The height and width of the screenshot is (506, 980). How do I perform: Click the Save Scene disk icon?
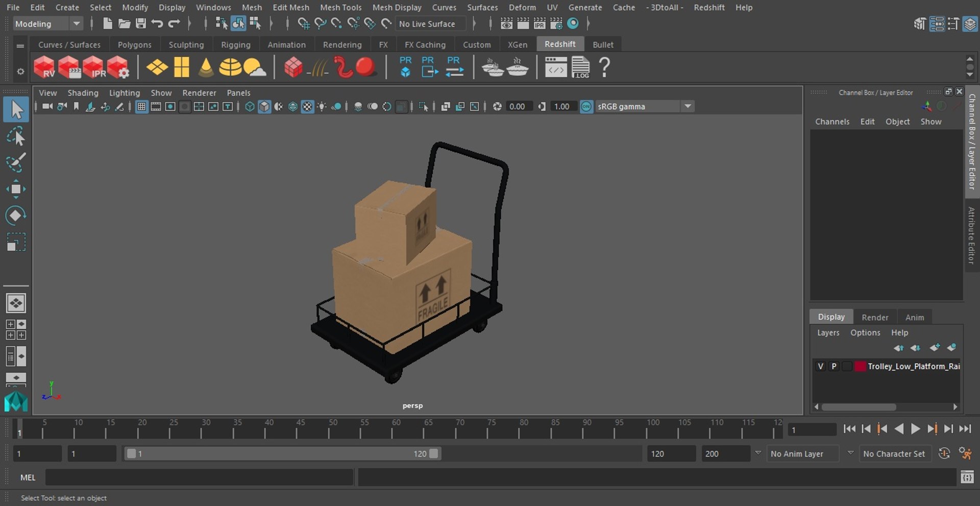tap(141, 23)
